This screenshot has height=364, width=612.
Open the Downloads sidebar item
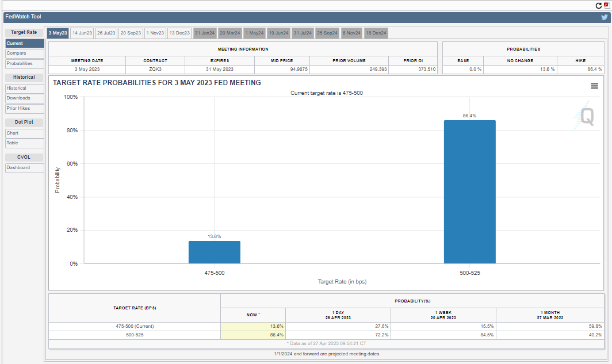18,98
